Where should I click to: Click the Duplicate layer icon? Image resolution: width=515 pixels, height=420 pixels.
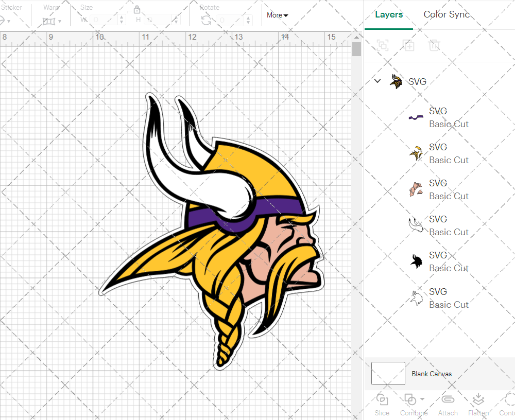coord(409,46)
